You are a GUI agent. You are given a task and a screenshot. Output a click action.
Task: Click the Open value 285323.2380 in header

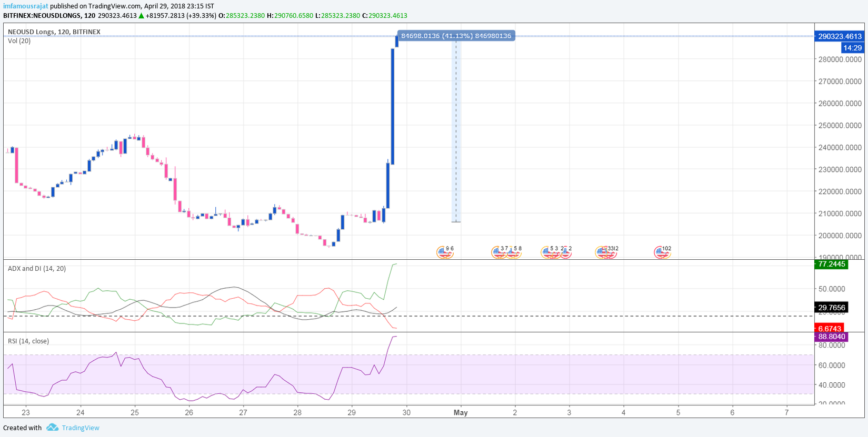245,16
